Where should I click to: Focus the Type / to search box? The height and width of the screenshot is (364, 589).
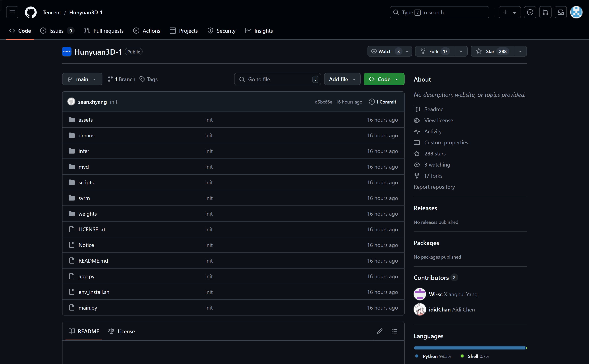coord(439,12)
